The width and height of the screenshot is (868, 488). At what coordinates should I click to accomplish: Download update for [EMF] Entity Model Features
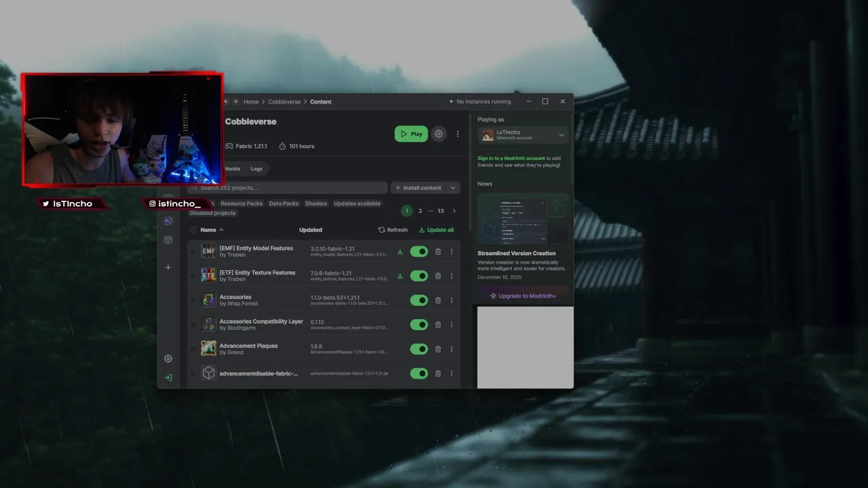[x=400, y=251]
